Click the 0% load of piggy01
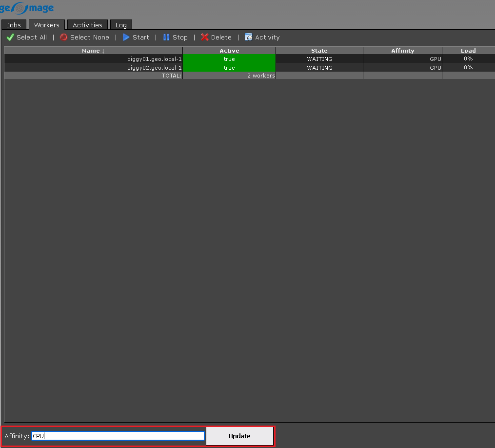 468,58
